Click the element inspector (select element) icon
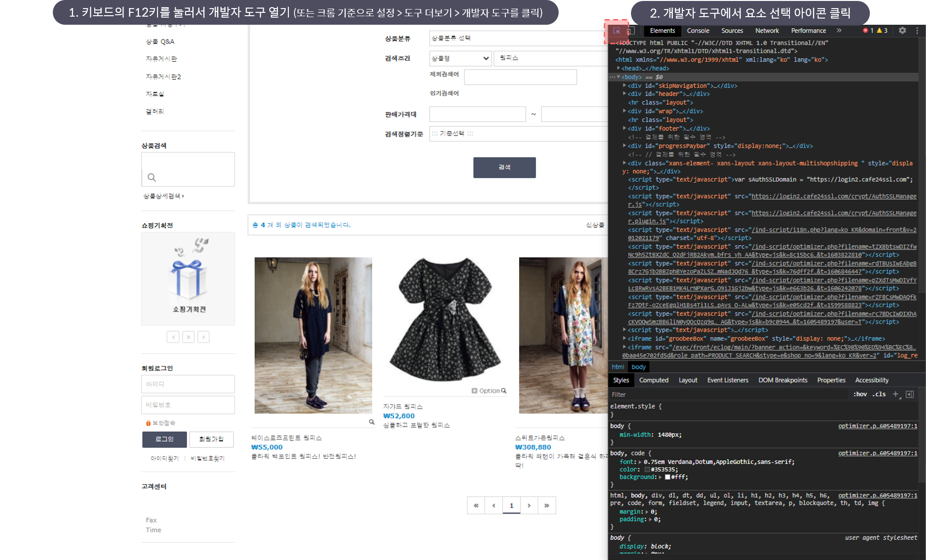Viewport: 926px width, 560px height. [x=617, y=31]
